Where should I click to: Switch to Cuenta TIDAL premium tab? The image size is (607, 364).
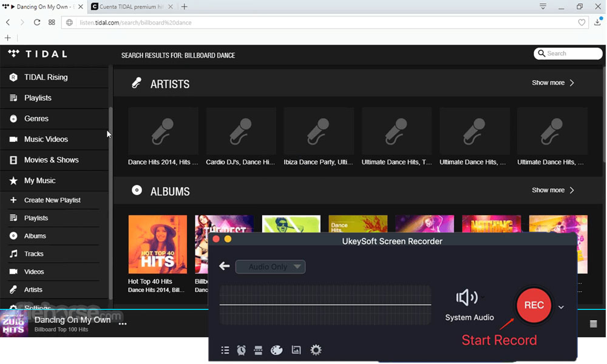pos(131,7)
